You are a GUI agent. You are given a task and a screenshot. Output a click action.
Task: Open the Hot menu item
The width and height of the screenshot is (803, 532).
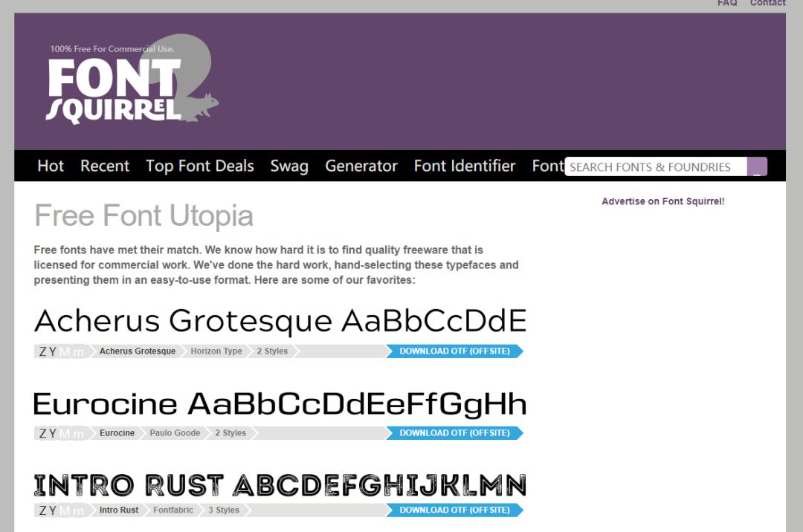51,166
